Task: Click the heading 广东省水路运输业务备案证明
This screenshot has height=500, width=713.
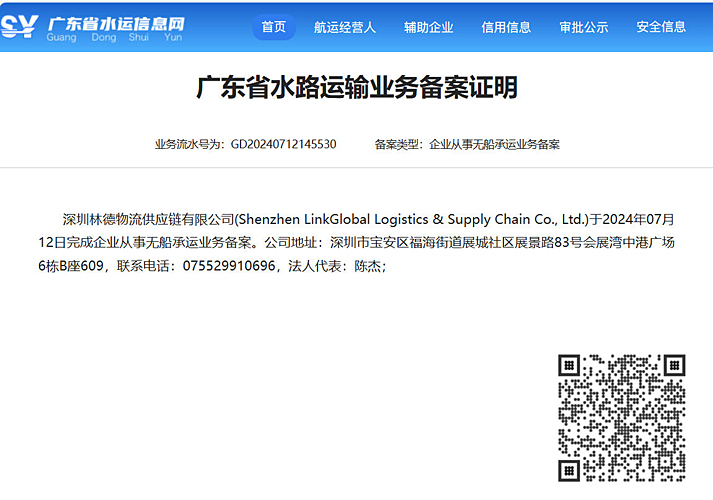Action: point(357,87)
